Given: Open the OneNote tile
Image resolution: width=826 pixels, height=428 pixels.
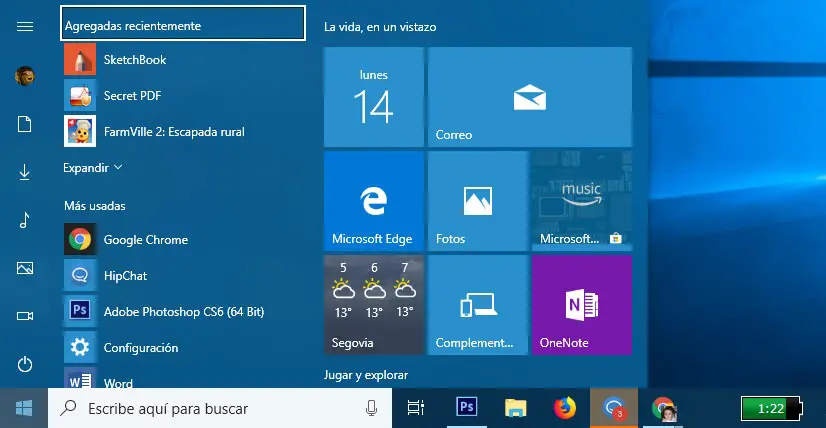Looking at the screenshot, I should [582, 305].
